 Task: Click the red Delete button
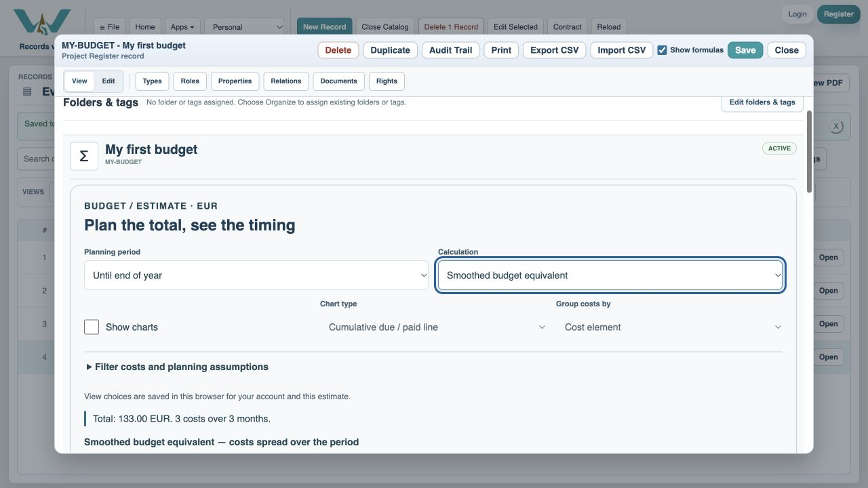[x=338, y=50]
